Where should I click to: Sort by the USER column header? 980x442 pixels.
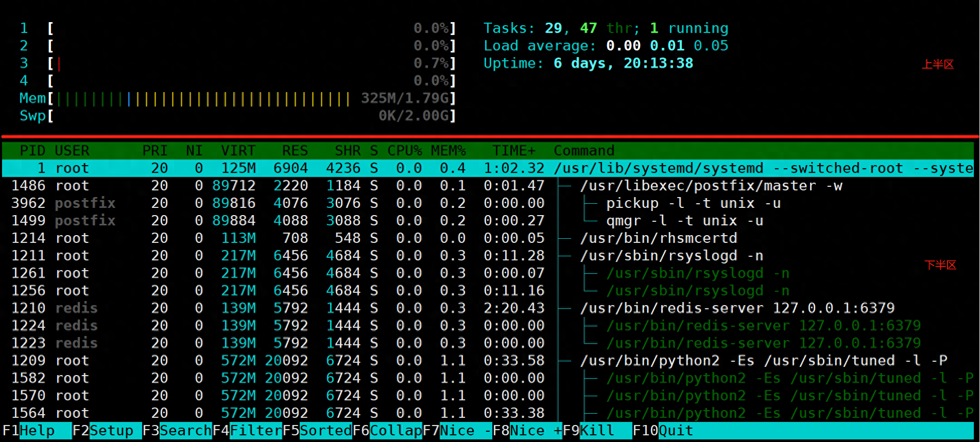72,151
